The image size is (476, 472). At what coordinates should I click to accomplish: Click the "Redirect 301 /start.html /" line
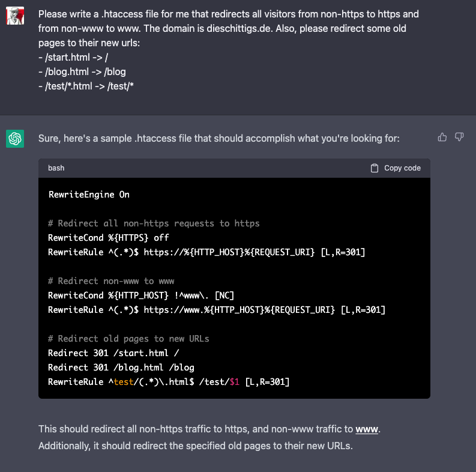113,353
